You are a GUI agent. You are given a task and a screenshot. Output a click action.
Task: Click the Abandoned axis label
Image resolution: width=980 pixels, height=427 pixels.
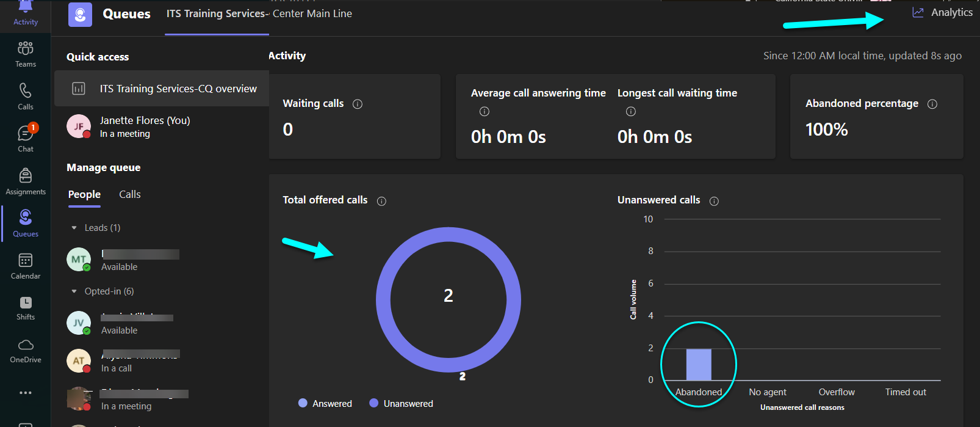(x=699, y=392)
